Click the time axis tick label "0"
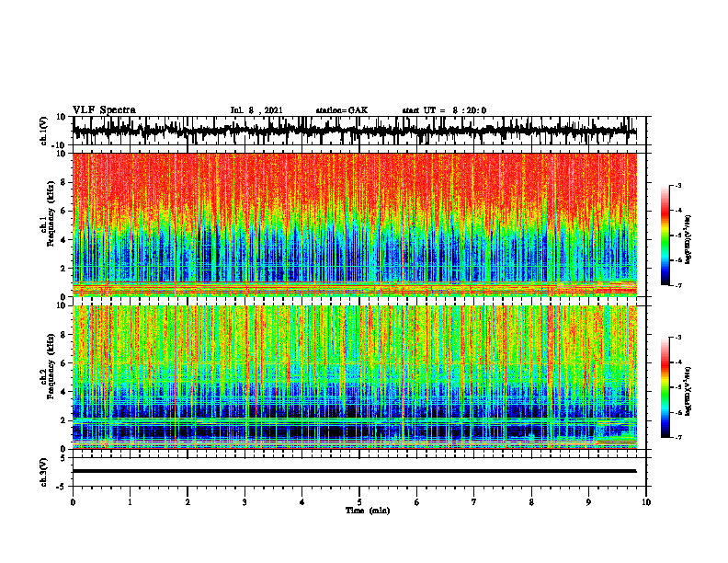The height and width of the screenshot is (563, 728). (73, 502)
